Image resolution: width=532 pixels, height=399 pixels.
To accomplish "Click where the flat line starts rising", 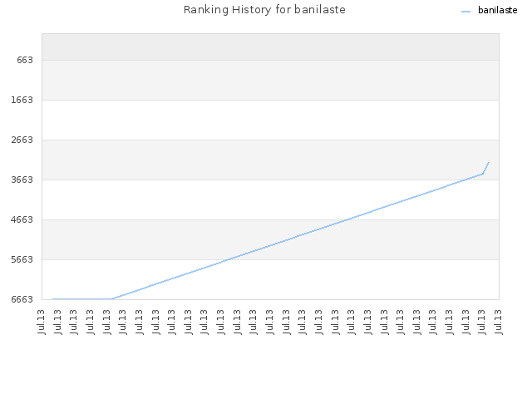I will pyautogui.click(x=112, y=299).
